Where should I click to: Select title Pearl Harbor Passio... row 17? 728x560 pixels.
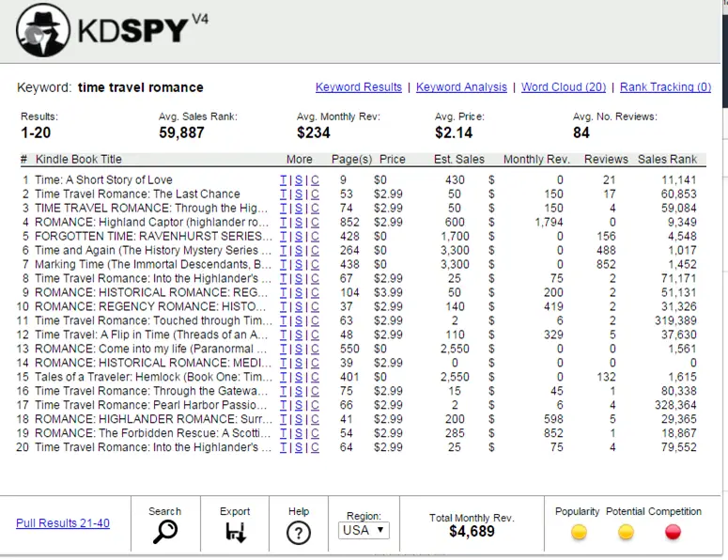[151, 405]
